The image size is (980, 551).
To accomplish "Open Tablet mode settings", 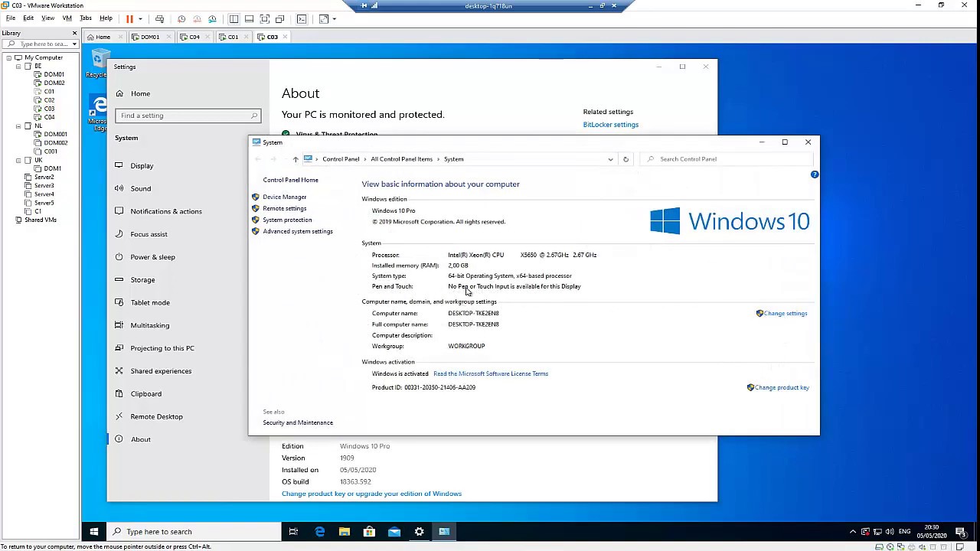I will (x=150, y=302).
